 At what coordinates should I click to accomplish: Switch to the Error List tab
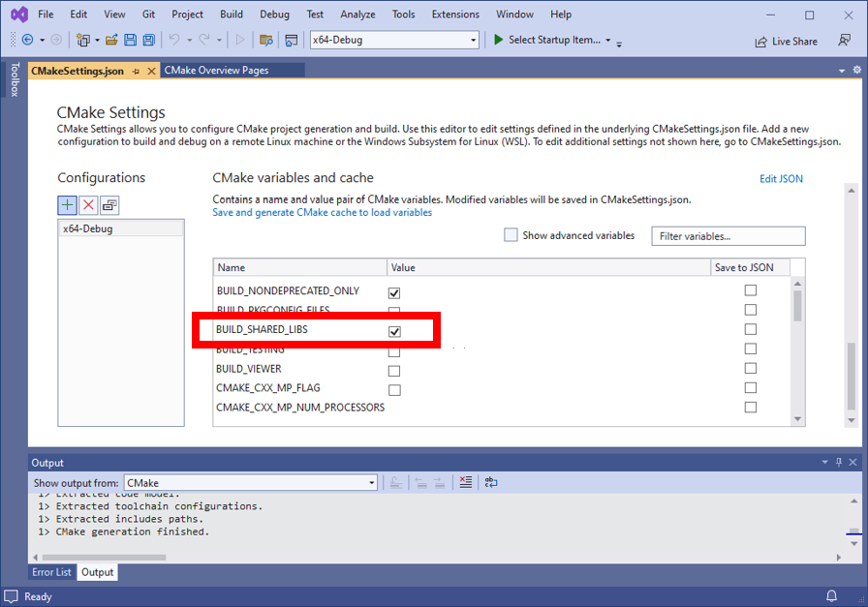(51, 572)
